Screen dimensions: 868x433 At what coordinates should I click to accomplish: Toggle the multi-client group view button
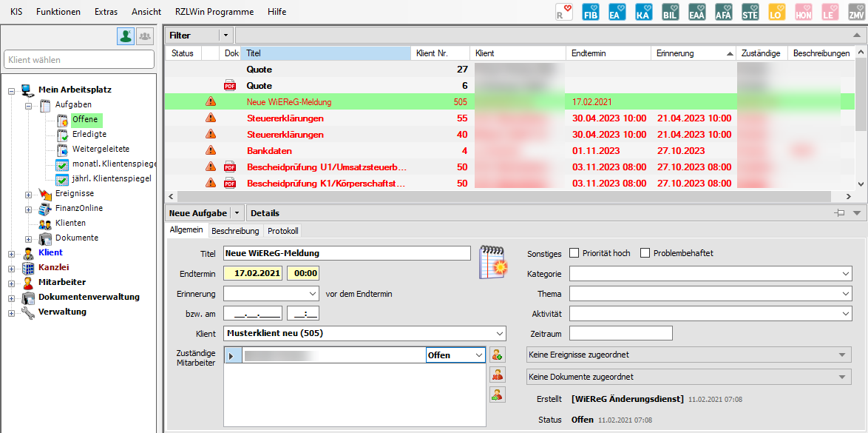point(144,36)
